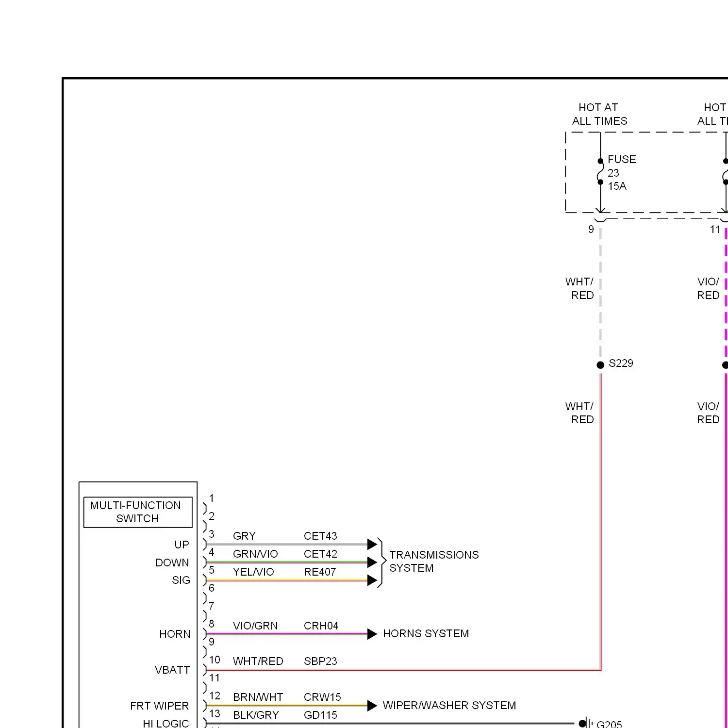Click the YEL/VIO wire label

(x=253, y=572)
